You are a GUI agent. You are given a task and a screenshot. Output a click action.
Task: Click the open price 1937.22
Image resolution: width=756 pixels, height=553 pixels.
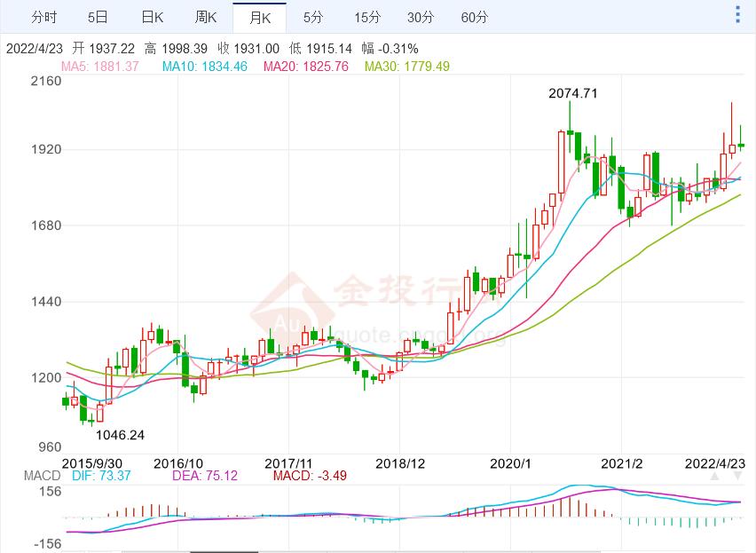(x=112, y=49)
